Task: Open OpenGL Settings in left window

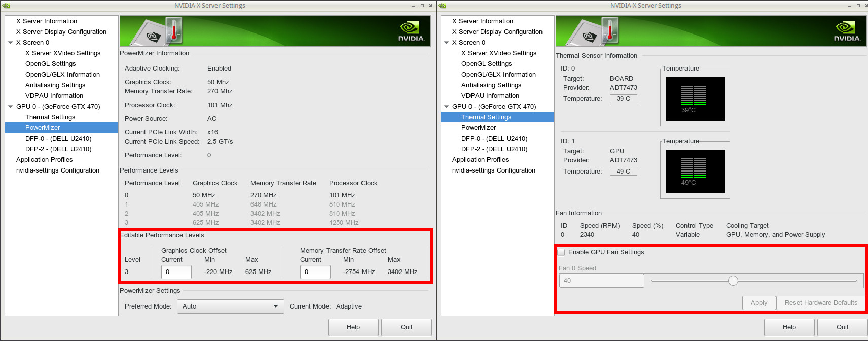Action: point(51,64)
